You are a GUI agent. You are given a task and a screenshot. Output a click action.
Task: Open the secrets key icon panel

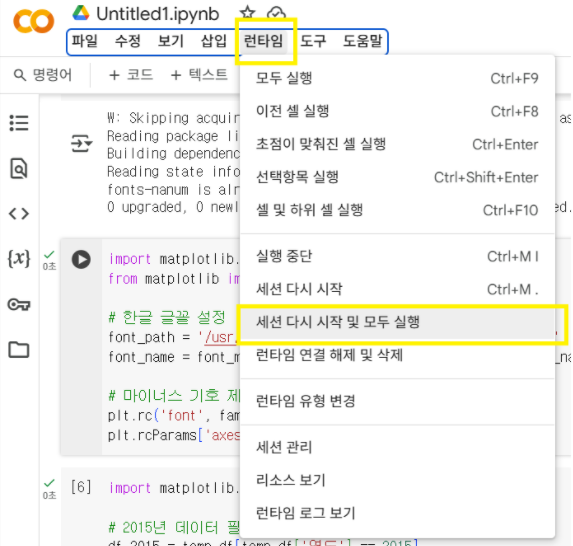pyautogui.click(x=19, y=304)
